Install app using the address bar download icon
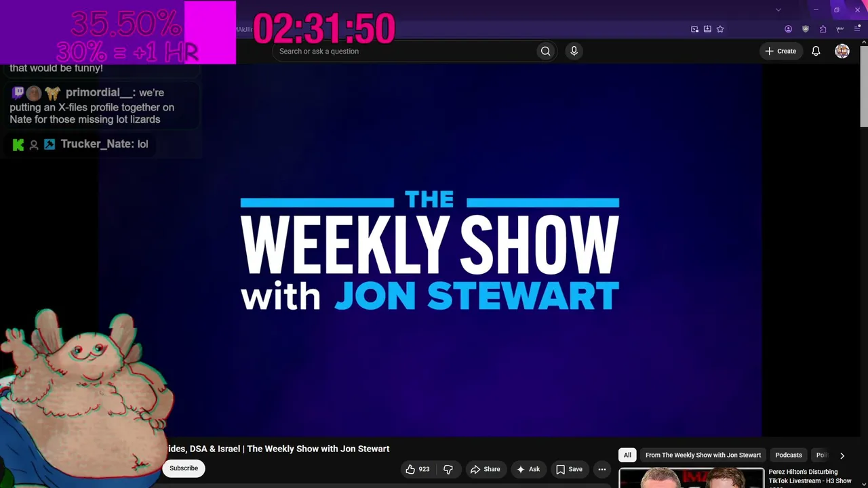Viewport: 868px width, 488px height. point(707,29)
